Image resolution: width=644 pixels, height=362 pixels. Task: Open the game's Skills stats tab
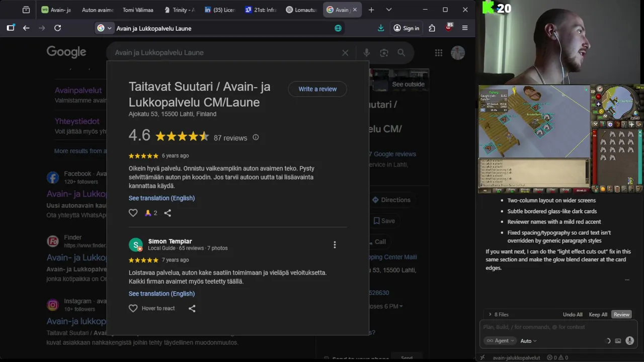pyautogui.click(x=603, y=124)
